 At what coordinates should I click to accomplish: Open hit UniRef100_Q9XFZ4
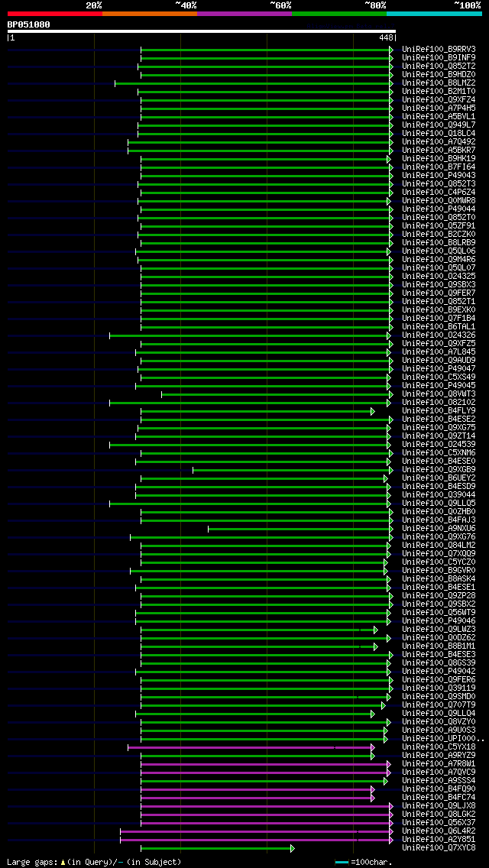tap(439, 99)
